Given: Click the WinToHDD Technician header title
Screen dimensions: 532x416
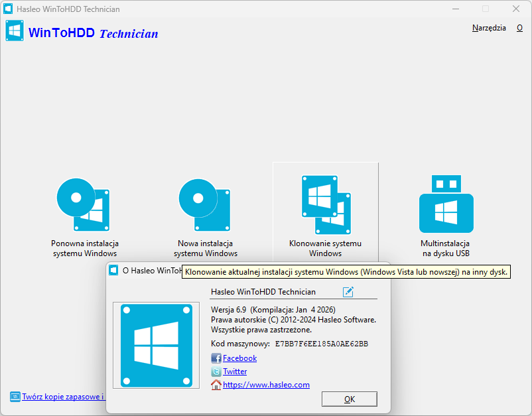Looking at the screenshot, I should [94, 33].
